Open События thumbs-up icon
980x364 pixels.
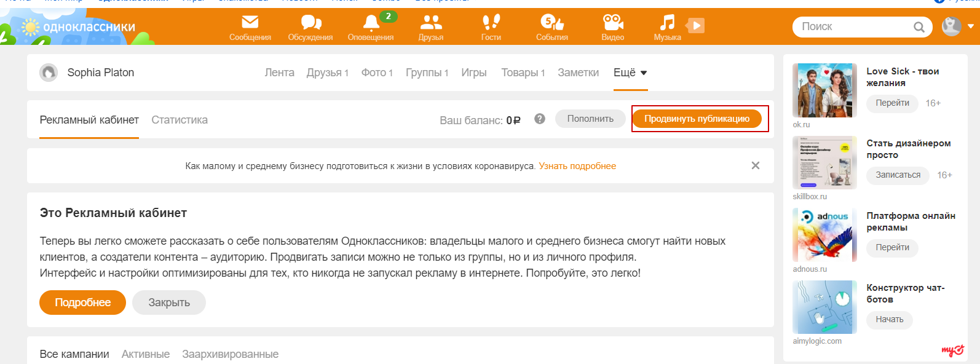551,23
